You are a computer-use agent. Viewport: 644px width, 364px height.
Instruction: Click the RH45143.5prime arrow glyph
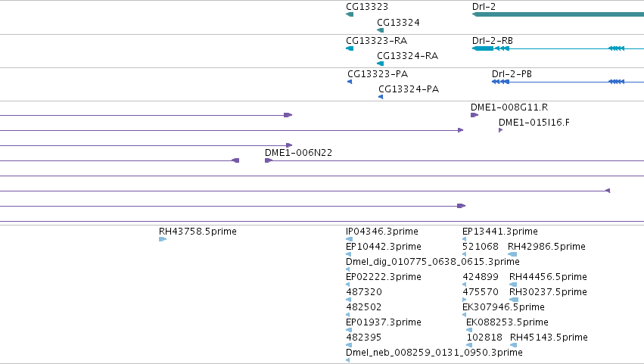(x=513, y=345)
